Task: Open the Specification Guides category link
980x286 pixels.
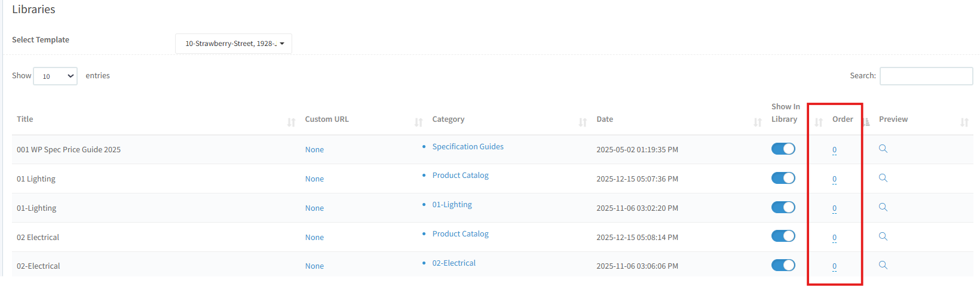Action: tap(467, 146)
